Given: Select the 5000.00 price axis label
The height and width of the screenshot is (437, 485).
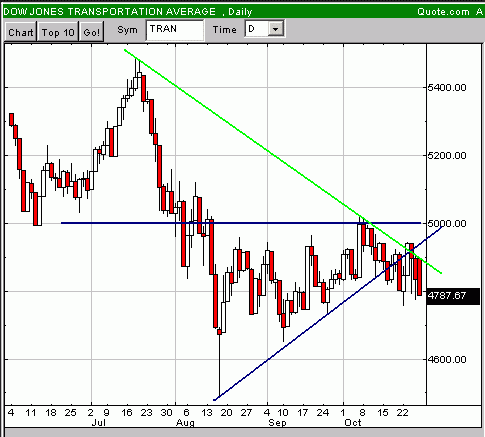Looking at the screenshot, I should [x=447, y=223].
